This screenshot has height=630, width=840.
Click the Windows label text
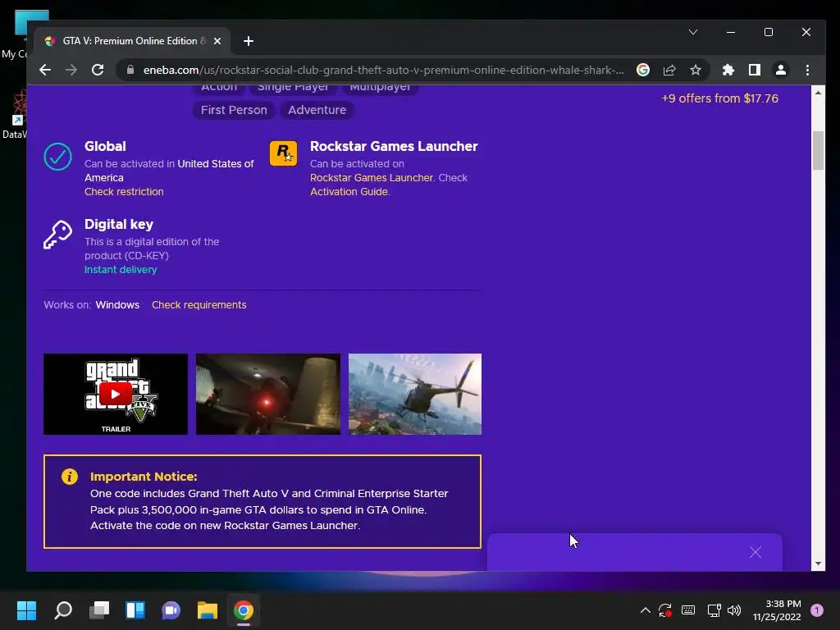[x=117, y=305]
